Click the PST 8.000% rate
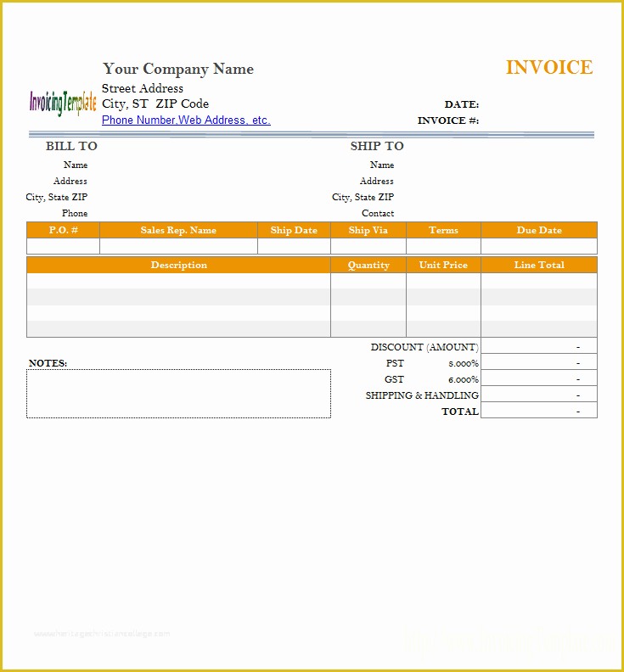 click(x=464, y=364)
